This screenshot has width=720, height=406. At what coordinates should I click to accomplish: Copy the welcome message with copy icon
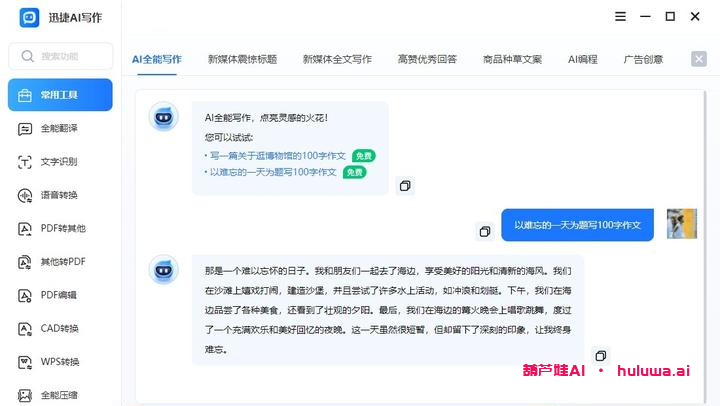coord(405,186)
